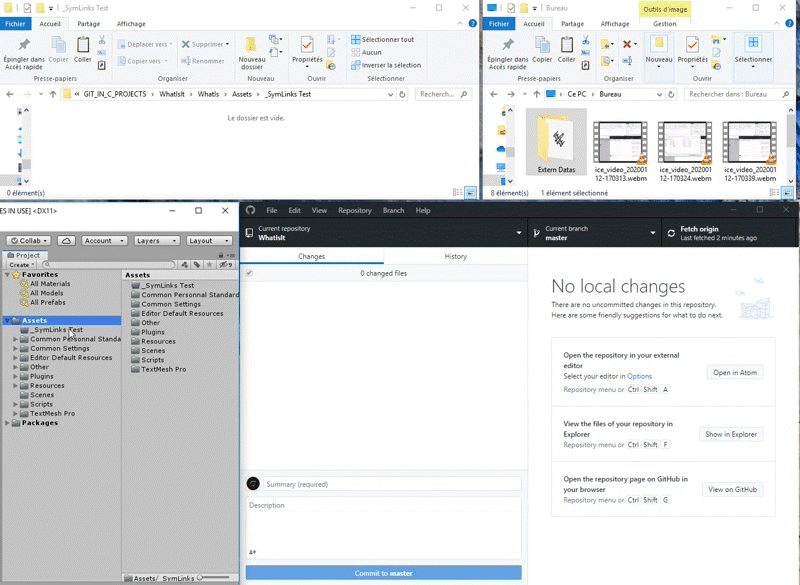The height and width of the screenshot is (585, 800).
Task: Click red X delete icon in Bureau window
Action: tap(627, 44)
